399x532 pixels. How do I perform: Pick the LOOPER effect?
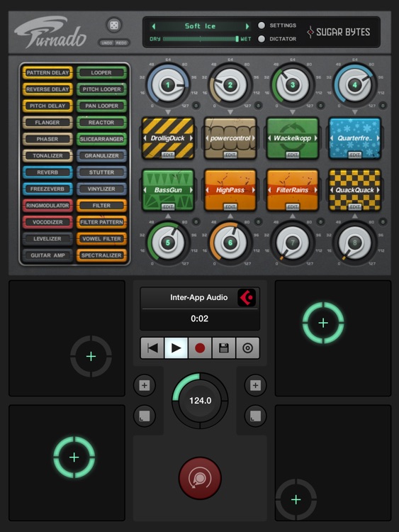[x=101, y=72]
